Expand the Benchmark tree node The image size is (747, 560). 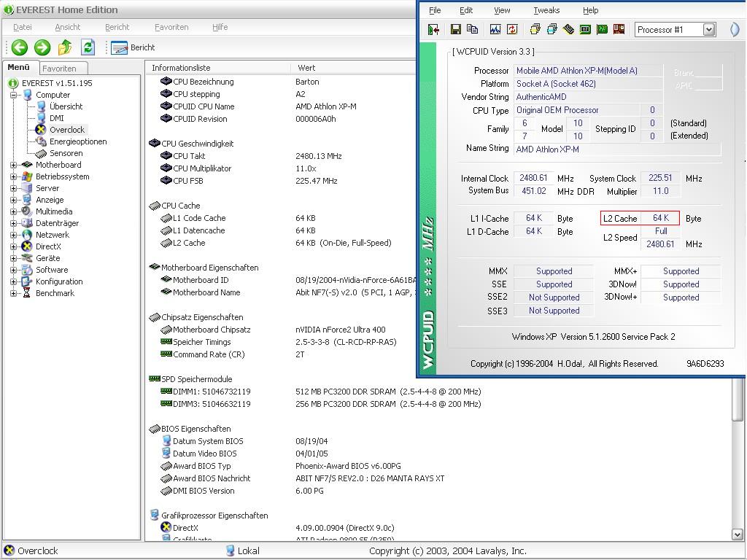point(13,293)
